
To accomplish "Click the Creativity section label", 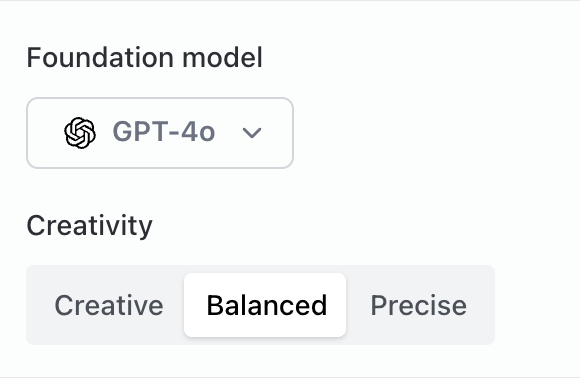I will [x=90, y=225].
